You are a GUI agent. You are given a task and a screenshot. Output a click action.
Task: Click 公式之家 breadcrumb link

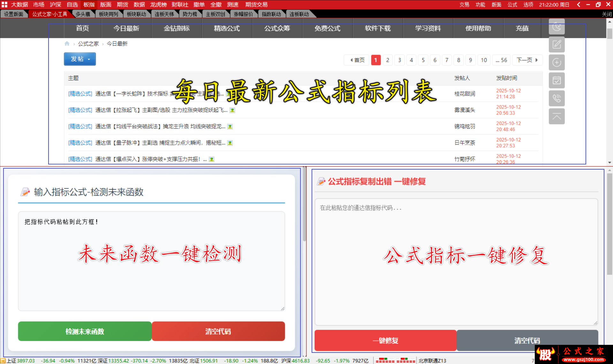pos(88,44)
